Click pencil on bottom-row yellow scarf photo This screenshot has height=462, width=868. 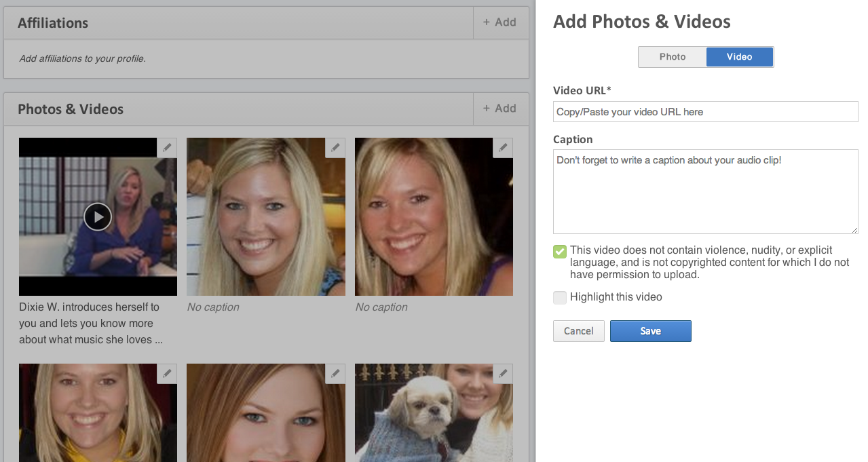167,373
